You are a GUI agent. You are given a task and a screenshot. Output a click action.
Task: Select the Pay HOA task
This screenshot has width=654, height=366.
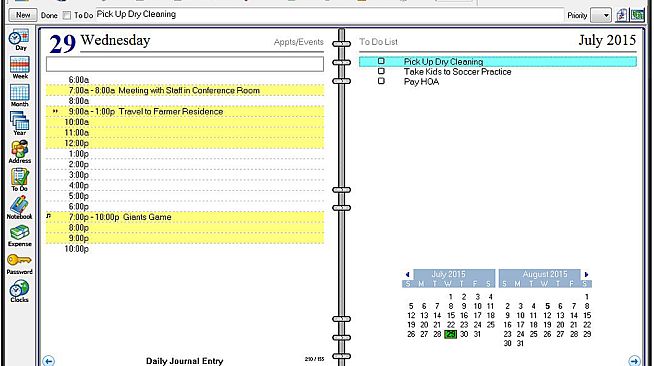(x=421, y=82)
